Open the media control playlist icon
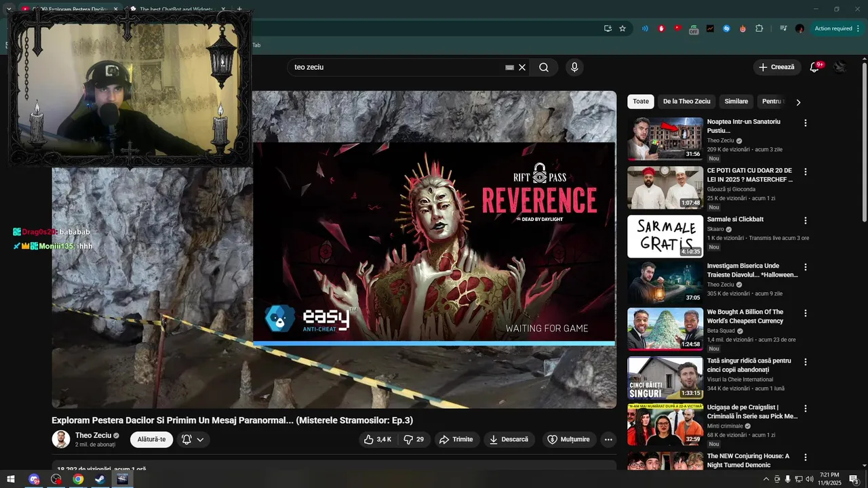868x488 pixels. tap(783, 28)
